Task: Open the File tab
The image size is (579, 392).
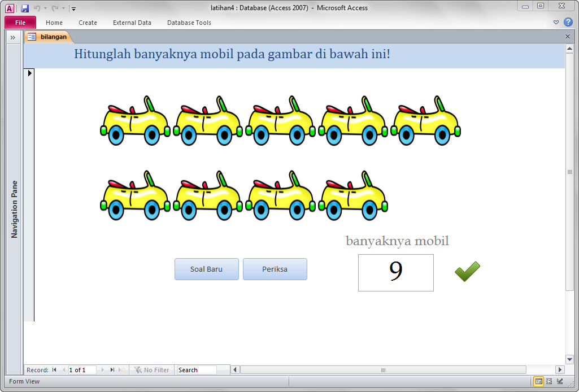Action: pyautogui.click(x=20, y=23)
